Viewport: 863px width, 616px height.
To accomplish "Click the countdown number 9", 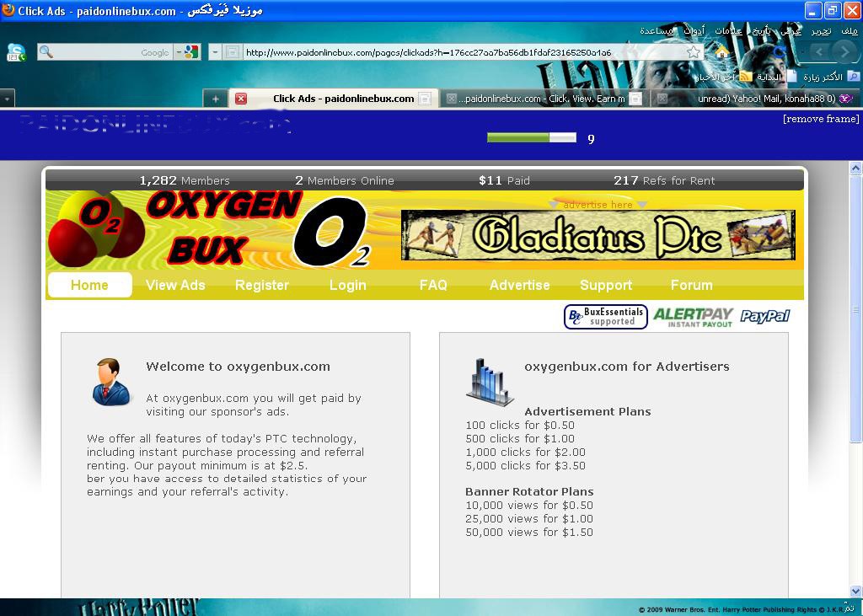I will (591, 139).
